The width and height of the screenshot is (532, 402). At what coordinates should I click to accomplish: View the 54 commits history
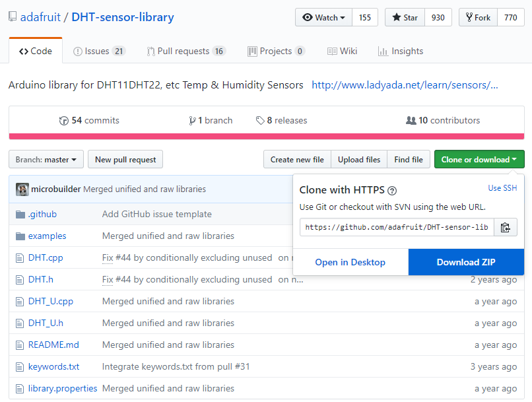click(x=89, y=120)
